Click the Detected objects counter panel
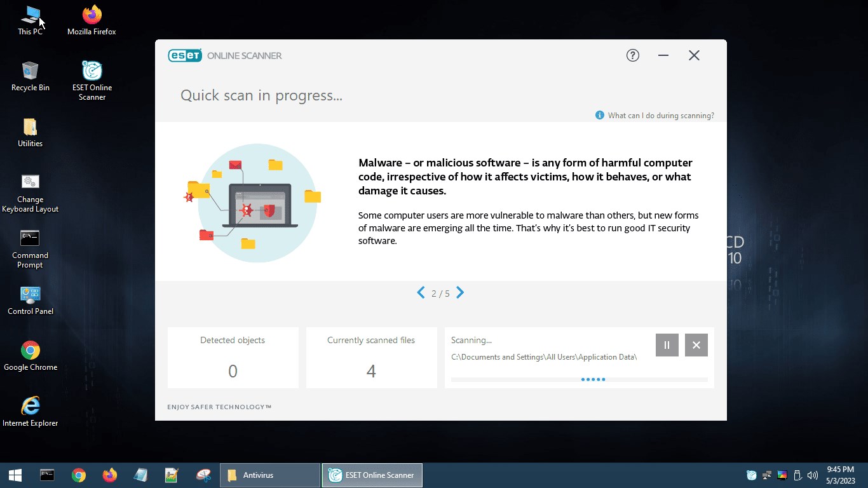The height and width of the screenshot is (488, 868). [233, 358]
